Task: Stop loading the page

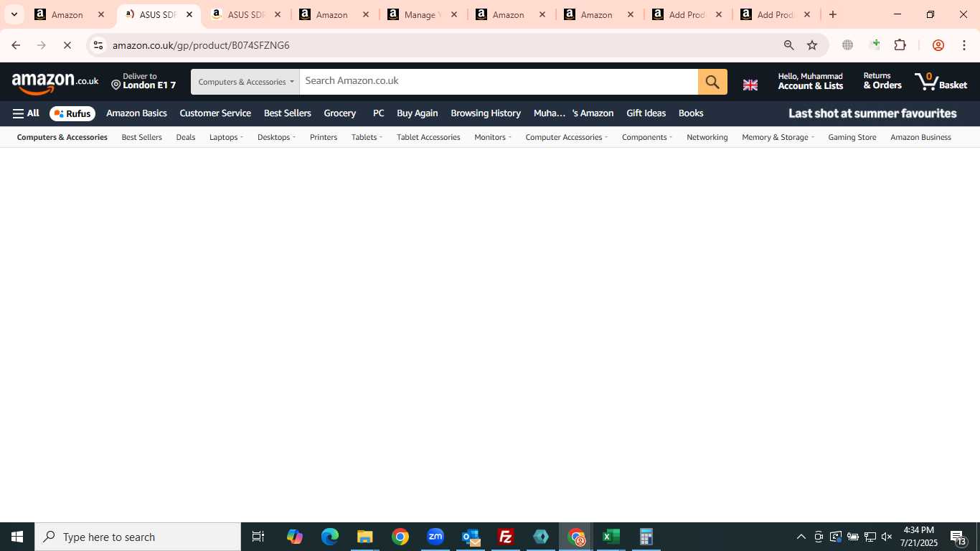Action: (x=67, y=45)
